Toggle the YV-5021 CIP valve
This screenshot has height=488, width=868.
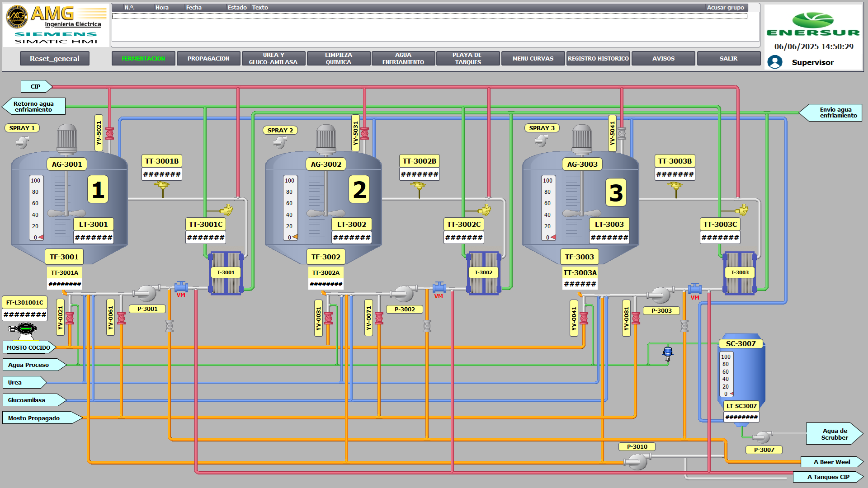coord(109,133)
